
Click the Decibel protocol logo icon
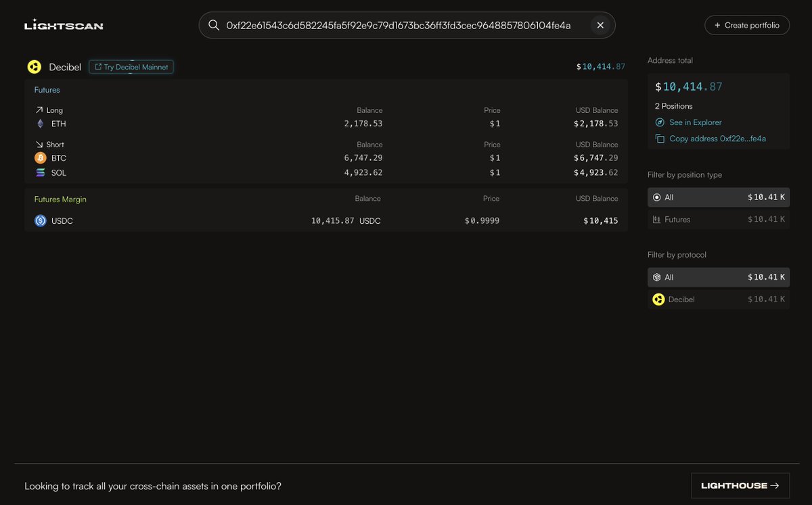coord(35,67)
